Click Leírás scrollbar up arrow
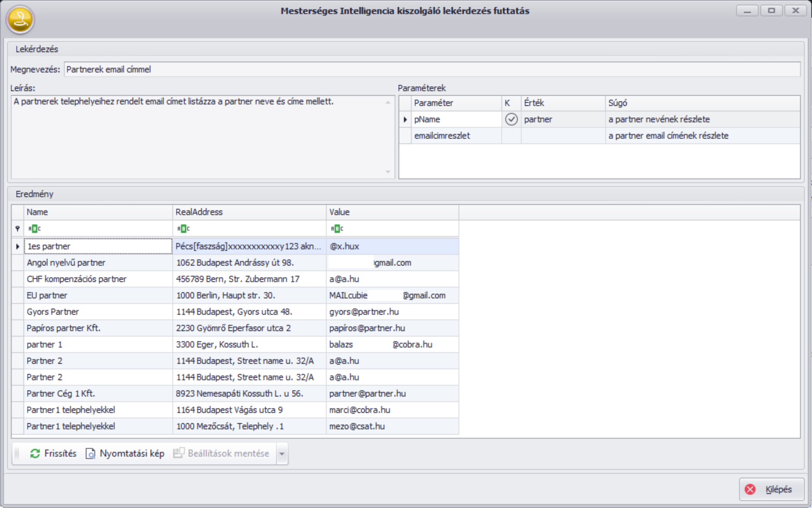This screenshot has width=812, height=508. 388,102
